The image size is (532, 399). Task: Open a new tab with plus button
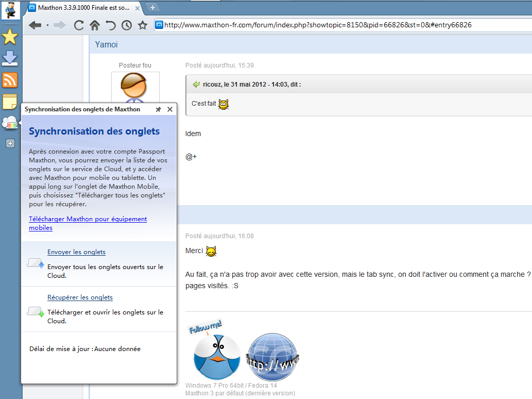[152, 7]
